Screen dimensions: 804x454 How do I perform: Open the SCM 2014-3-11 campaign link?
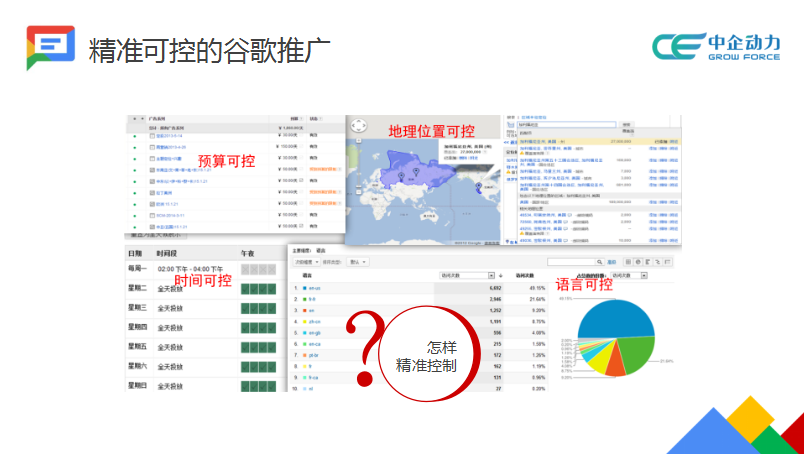coord(170,215)
